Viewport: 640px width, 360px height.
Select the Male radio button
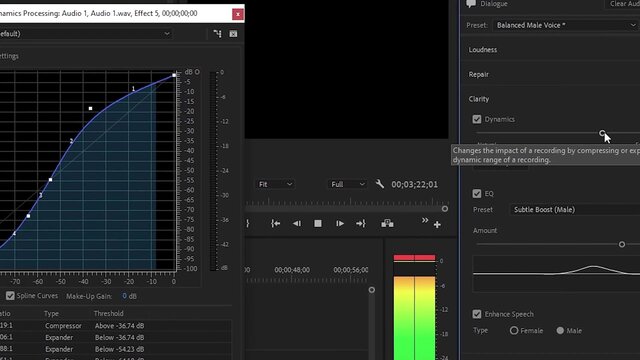pyautogui.click(x=560, y=331)
